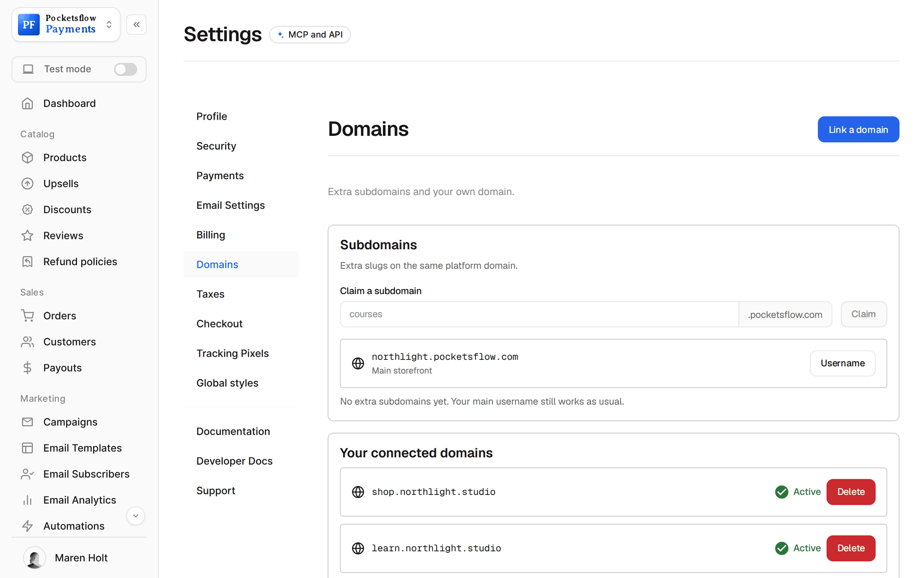Click the Discounts badge icon
Image resolution: width=924 pixels, height=578 pixels.
[x=28, y=210]
